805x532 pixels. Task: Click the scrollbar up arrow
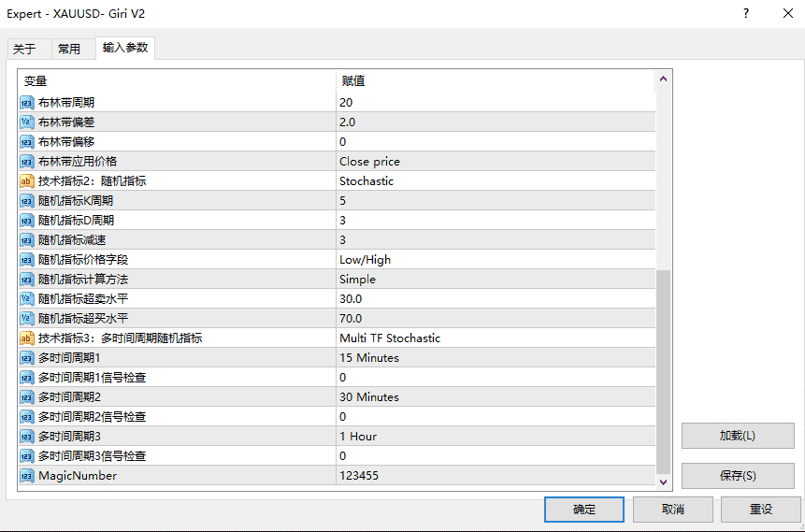tap(664, 79)
